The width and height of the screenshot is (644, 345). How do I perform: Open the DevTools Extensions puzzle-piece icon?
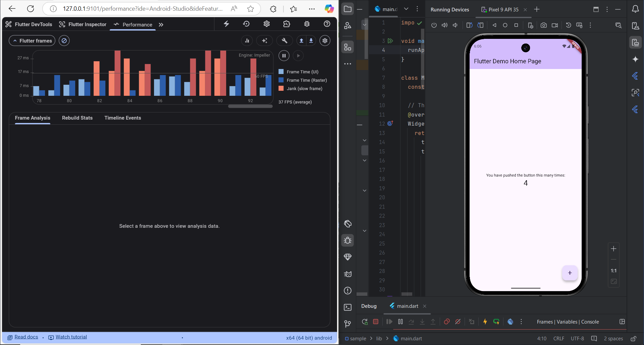tap(286, 24)
